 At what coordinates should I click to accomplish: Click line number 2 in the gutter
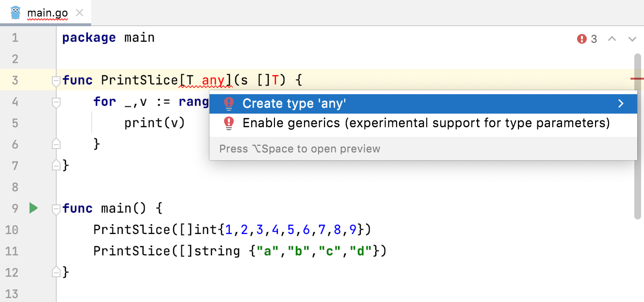pyautogui.click(x=15, y=59)
